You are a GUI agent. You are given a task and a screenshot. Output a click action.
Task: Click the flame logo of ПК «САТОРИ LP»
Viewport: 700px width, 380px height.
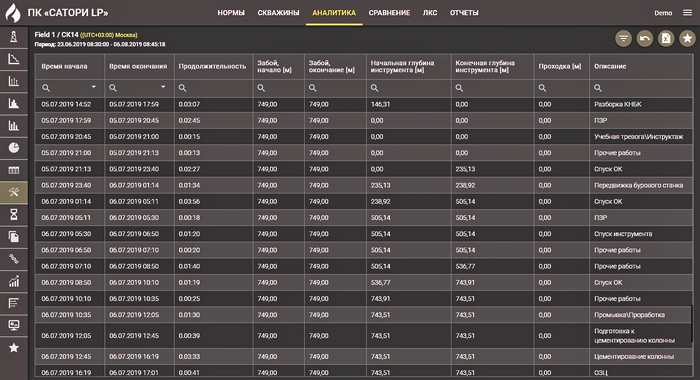(x=13, y=13)
